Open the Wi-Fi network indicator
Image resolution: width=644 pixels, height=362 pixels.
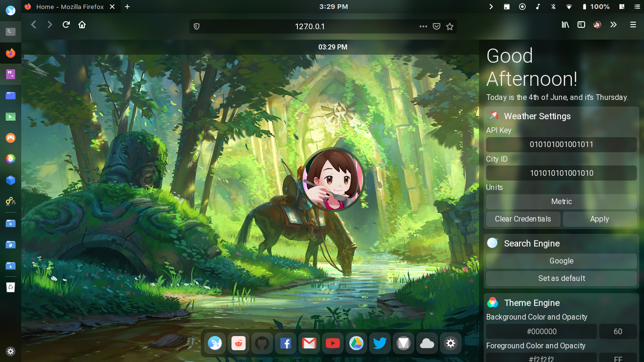tap(569, 7)
